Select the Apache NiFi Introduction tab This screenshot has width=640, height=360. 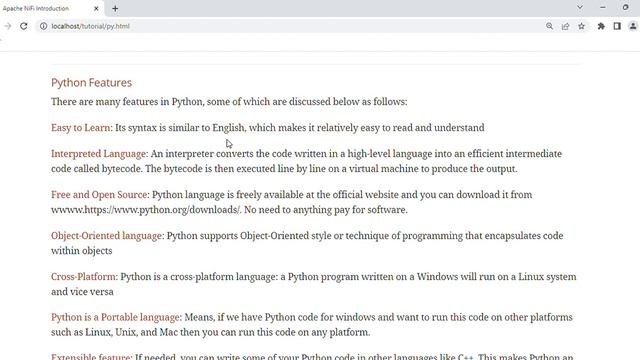[x=51, y=8]
